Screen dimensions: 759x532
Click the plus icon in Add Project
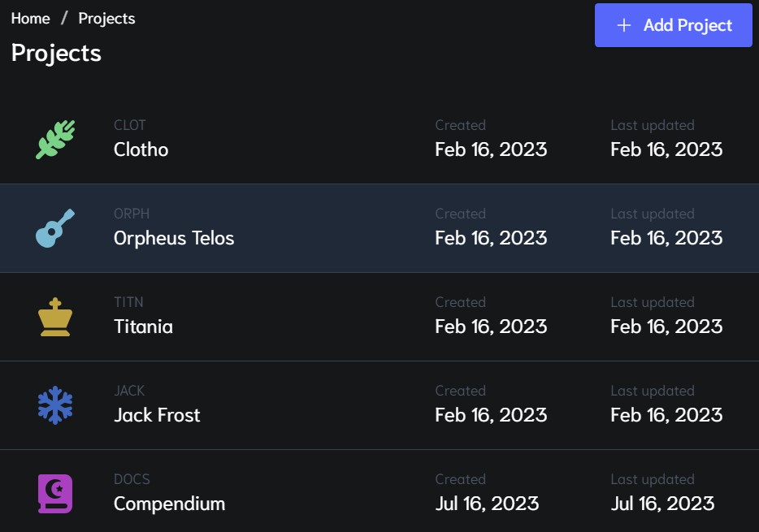click(624, 25)
